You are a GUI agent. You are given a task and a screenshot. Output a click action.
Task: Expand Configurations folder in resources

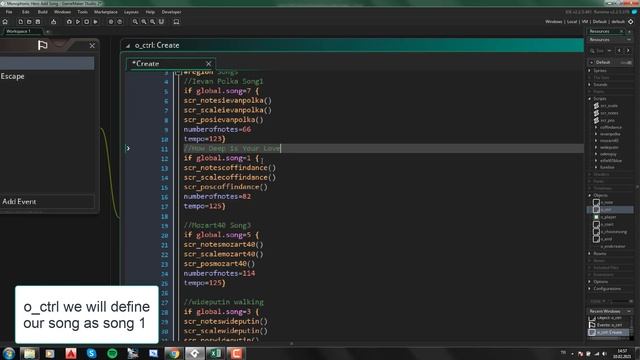tap(589, 289)
